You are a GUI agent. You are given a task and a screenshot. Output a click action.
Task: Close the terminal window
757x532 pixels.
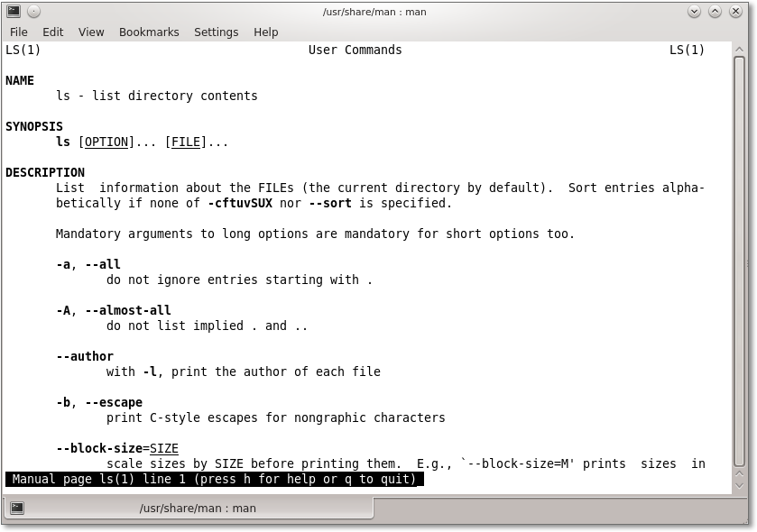coord(736,12)
